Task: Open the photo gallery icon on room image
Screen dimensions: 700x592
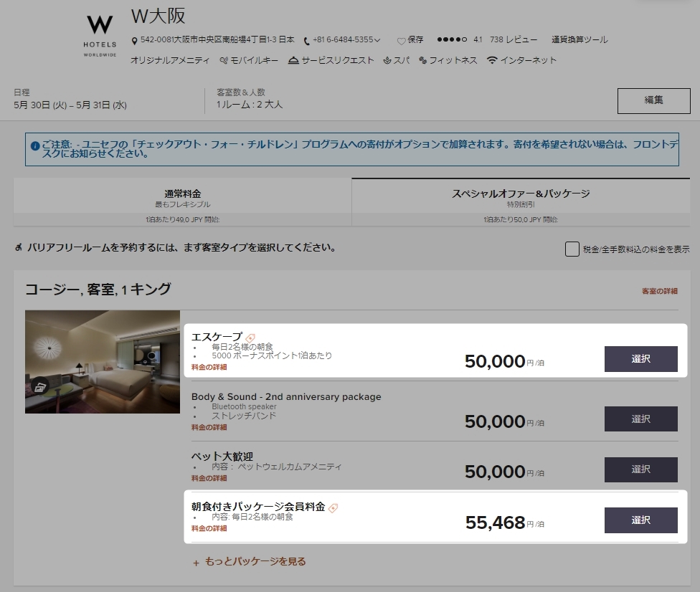Action: (41, 387)
